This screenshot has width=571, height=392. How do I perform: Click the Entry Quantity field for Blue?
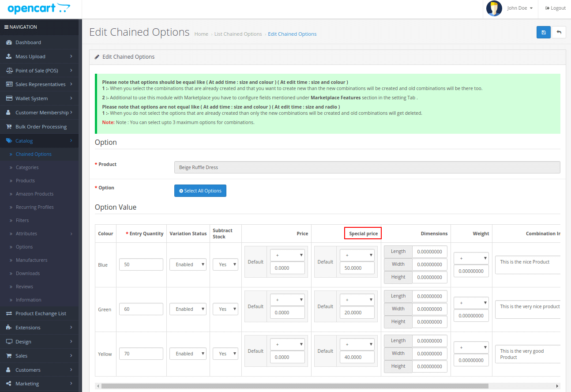(141, 264)
